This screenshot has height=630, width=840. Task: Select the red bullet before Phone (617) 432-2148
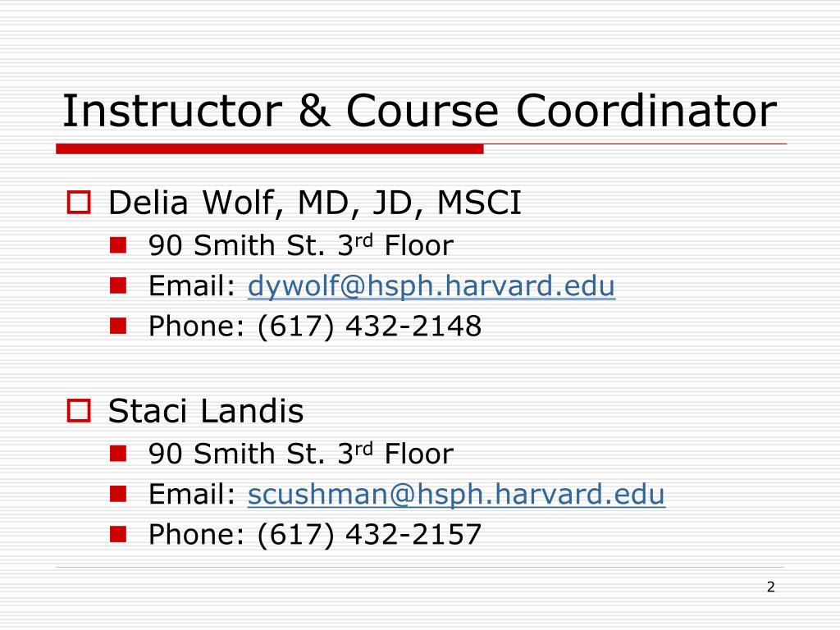click(118, 326)
